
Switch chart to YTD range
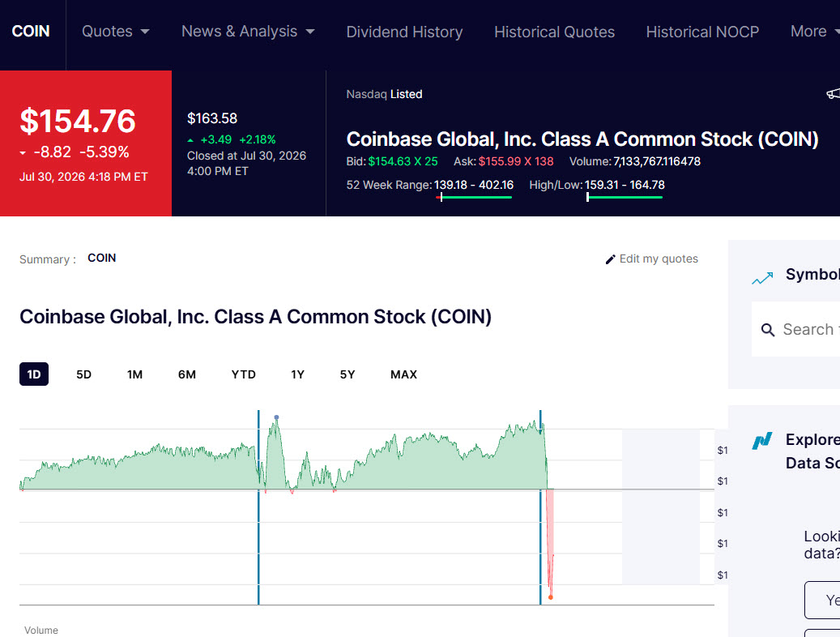(x=243, y=374)
